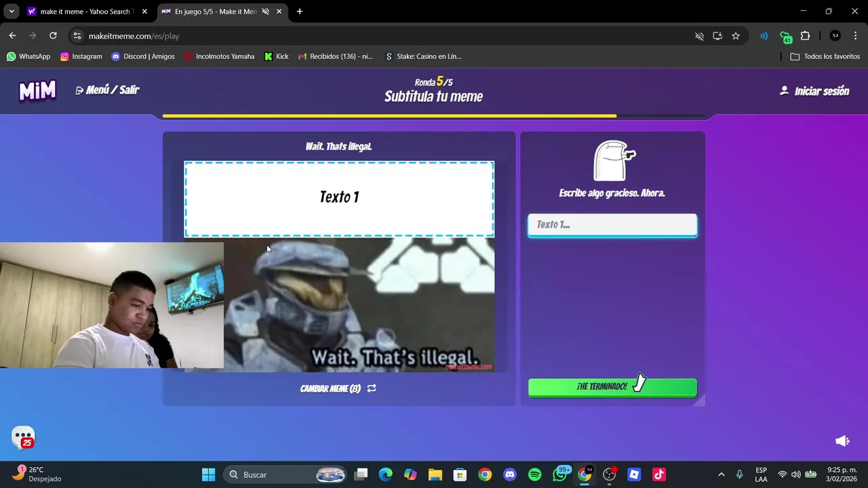Open Spotify from the taskbar
The height and width of the screenshot is (488, 868).
(534, 474)
